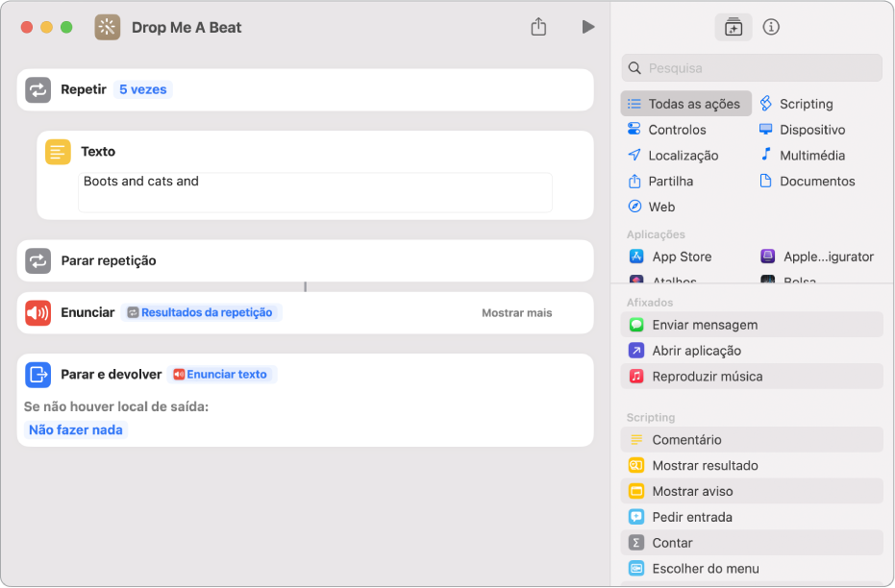Click the Mostrar resultado action icon
The width and height of the screenshot is (895, 588).
pyautogui.click(x=636, y=465)
